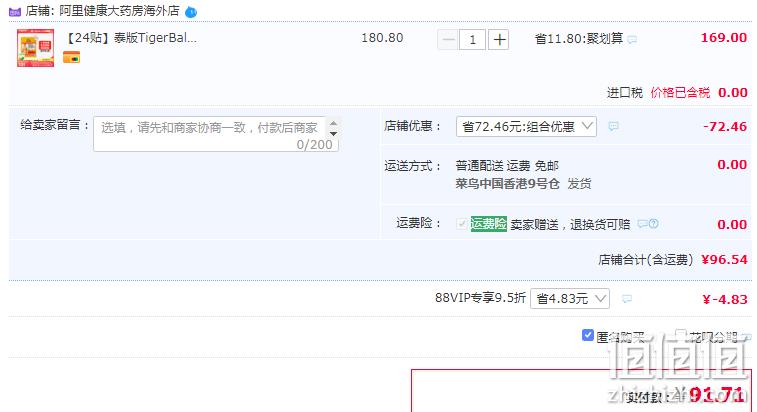Click the credit card icon under product title
Screen dimensions: 757x412
[71, 57]
